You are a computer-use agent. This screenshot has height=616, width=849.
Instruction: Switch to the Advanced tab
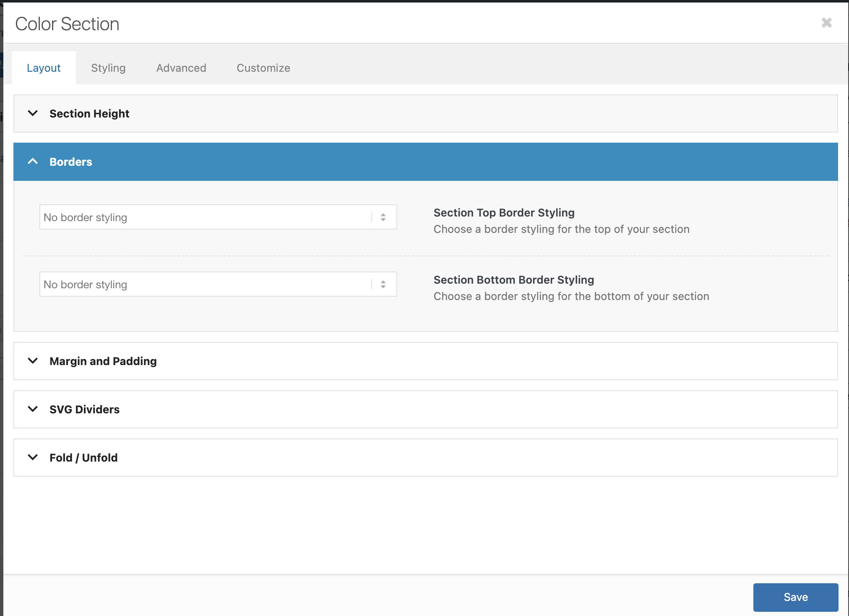pos(181,68)
